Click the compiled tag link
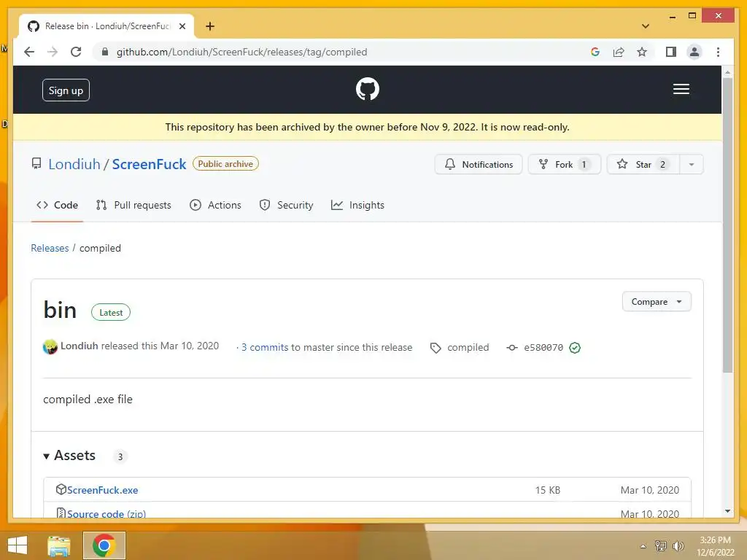Viewport: 747px width, 560px height. point(468,347)
